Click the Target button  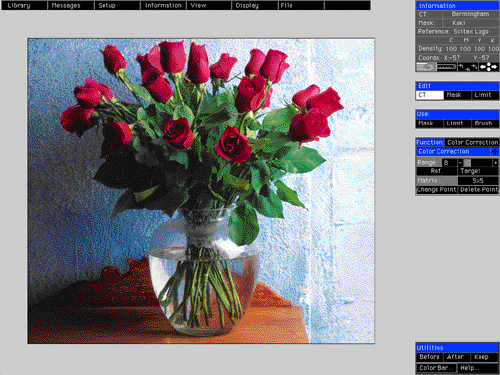pyautogui.click(x=478, y=171)
